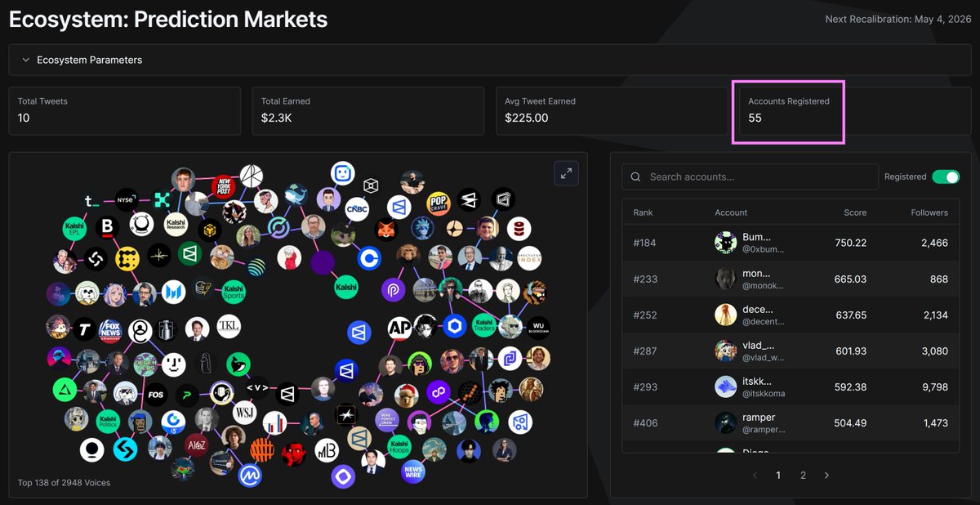
Task: Sort by Account column header
Action: 731,212
